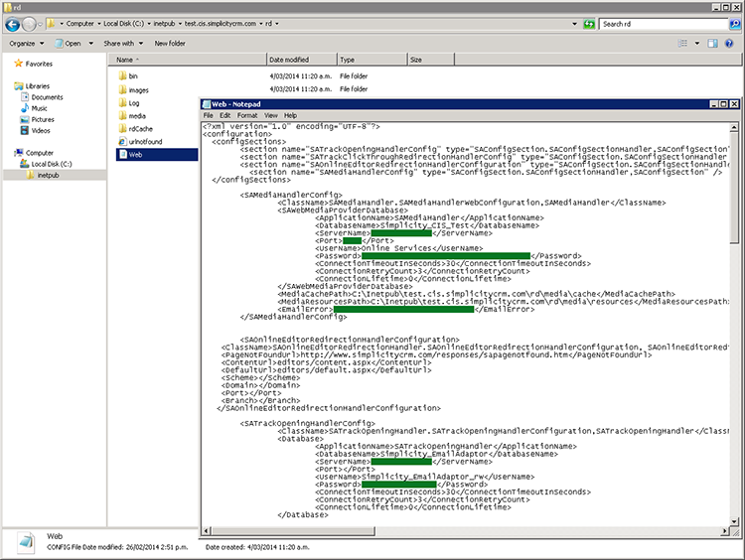Open the Organize dropdown menu

tap(27, 44)
